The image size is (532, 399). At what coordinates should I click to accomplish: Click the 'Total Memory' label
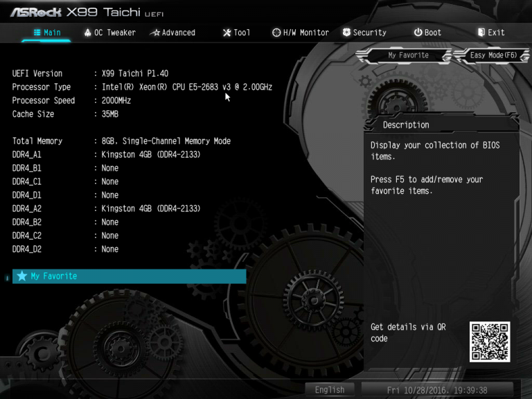point(37,141)
